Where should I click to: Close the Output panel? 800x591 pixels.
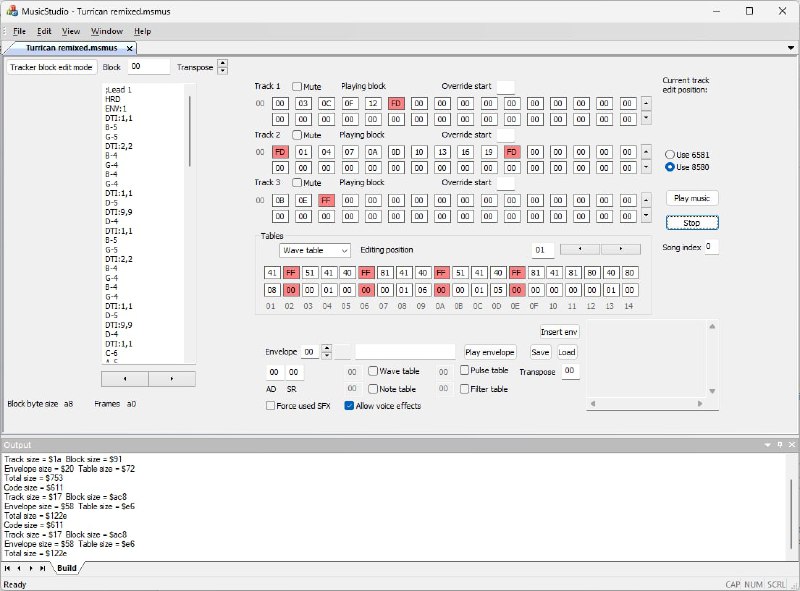791,444
